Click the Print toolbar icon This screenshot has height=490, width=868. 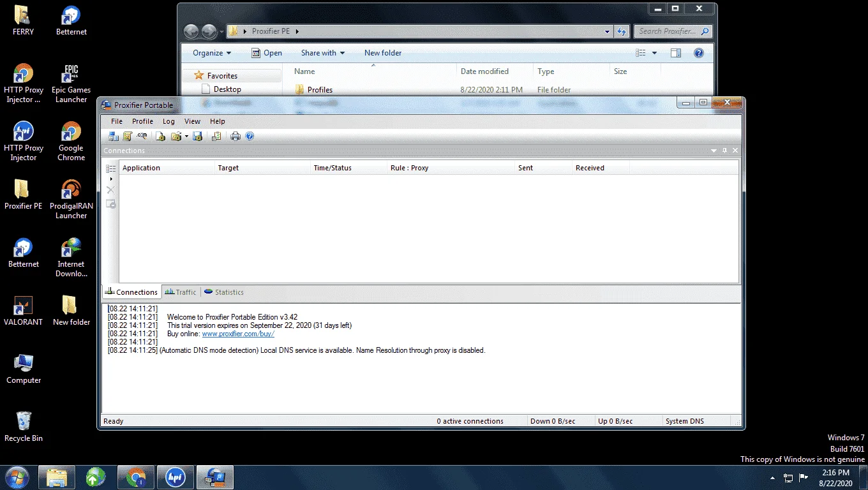(236, 136)
